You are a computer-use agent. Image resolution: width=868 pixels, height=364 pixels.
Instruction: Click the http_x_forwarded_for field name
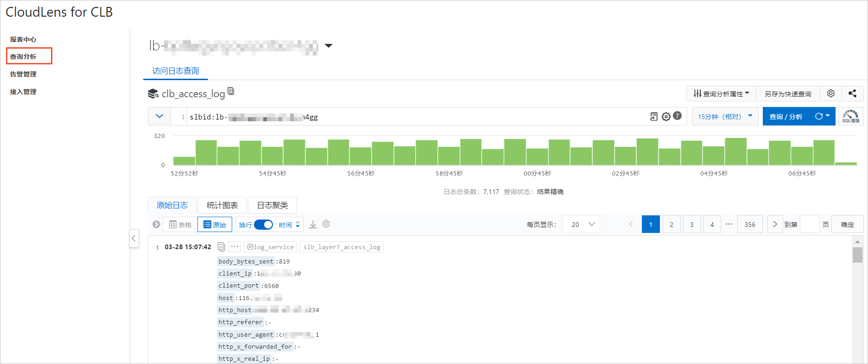point(255,346)
